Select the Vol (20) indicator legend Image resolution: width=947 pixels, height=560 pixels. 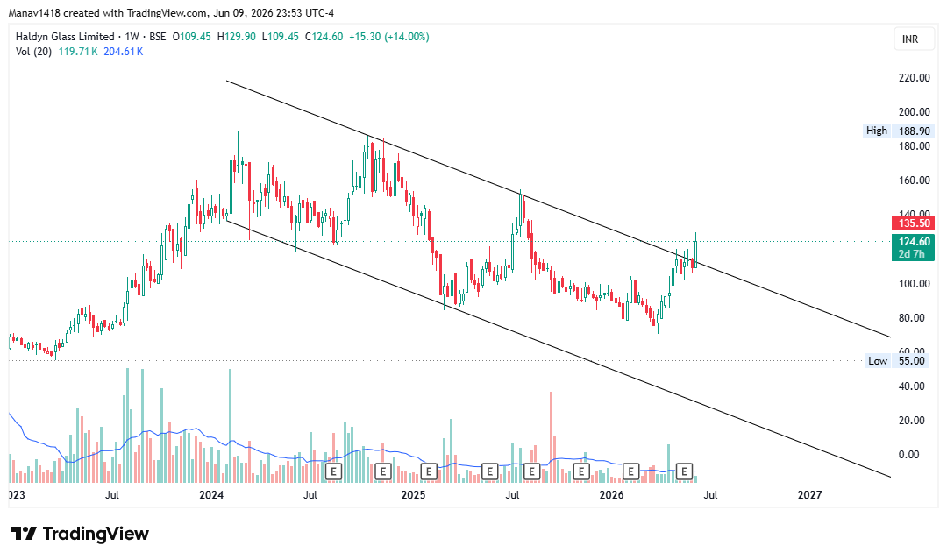tap(33, 52)
